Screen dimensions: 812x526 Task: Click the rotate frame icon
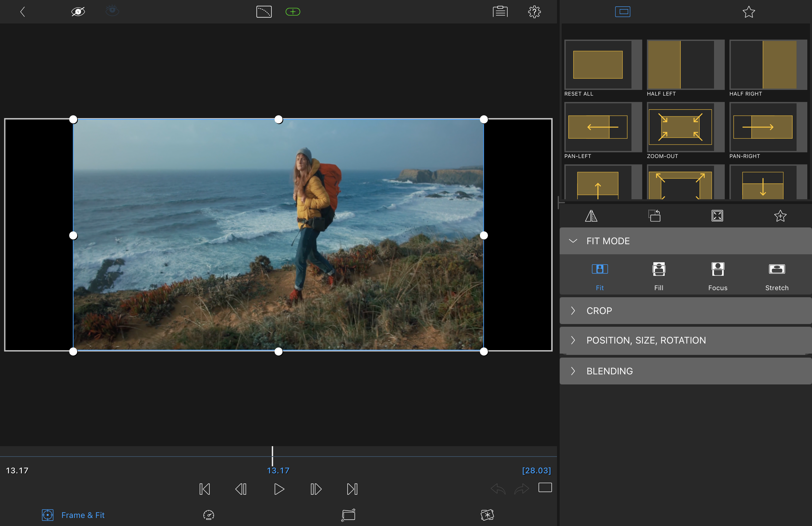coord(654,216)
